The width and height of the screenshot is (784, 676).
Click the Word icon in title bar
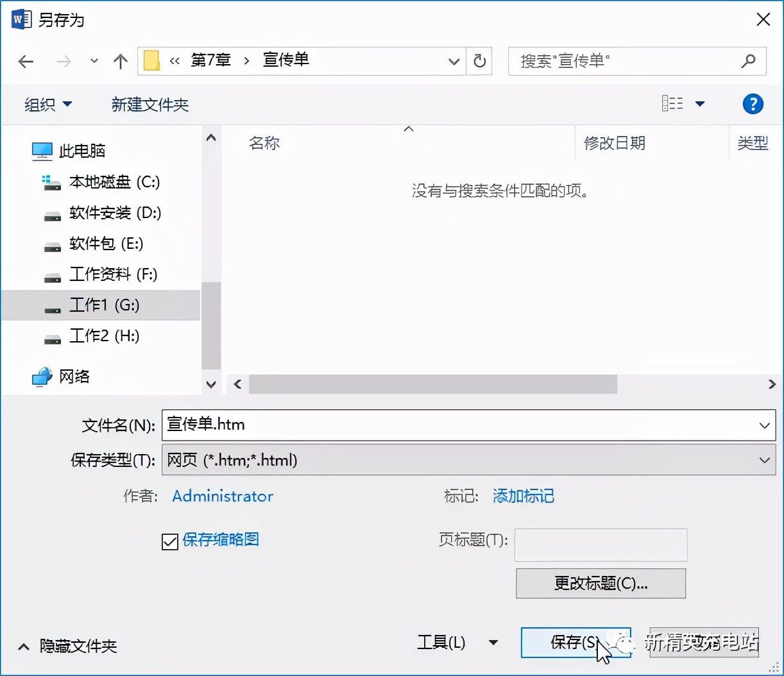(x=21, y=19)
